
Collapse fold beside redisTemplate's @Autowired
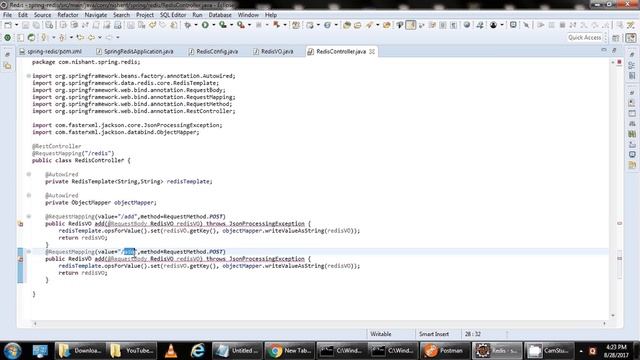[29, 174]
